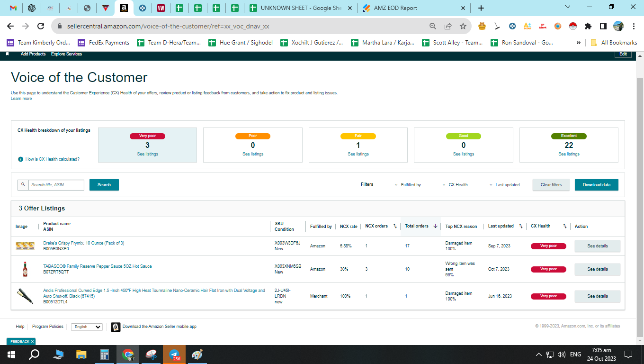644x364 pixels.
Task: Open the Learn more link
Action: click(x=21, y=99)
